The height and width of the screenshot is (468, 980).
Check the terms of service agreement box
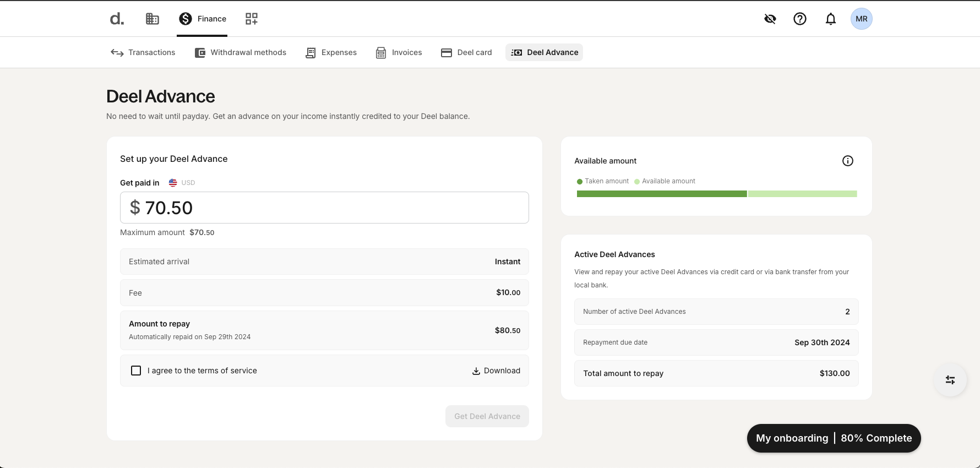136,371
